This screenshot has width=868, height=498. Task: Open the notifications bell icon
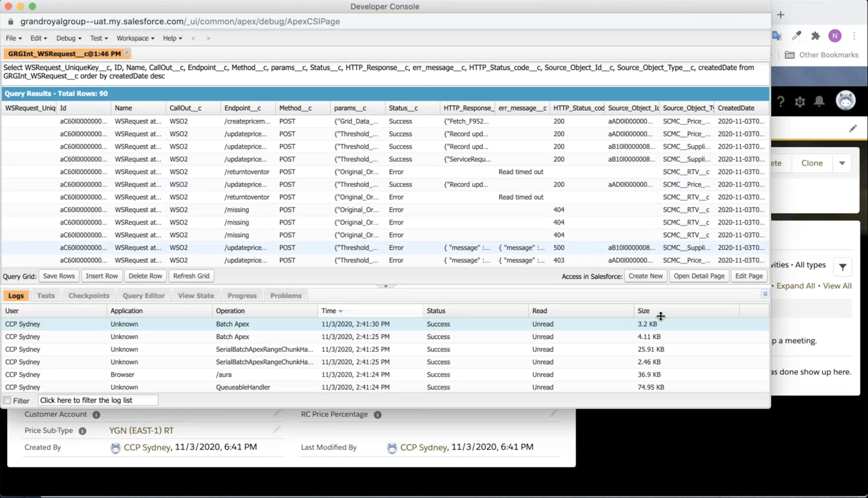(x=819, y=101)
